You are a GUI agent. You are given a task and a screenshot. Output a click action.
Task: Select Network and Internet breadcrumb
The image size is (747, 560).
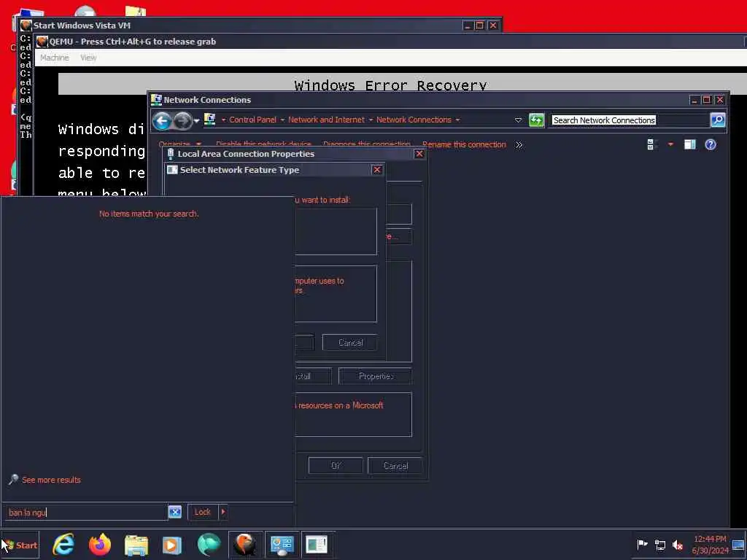coord(326,120)
